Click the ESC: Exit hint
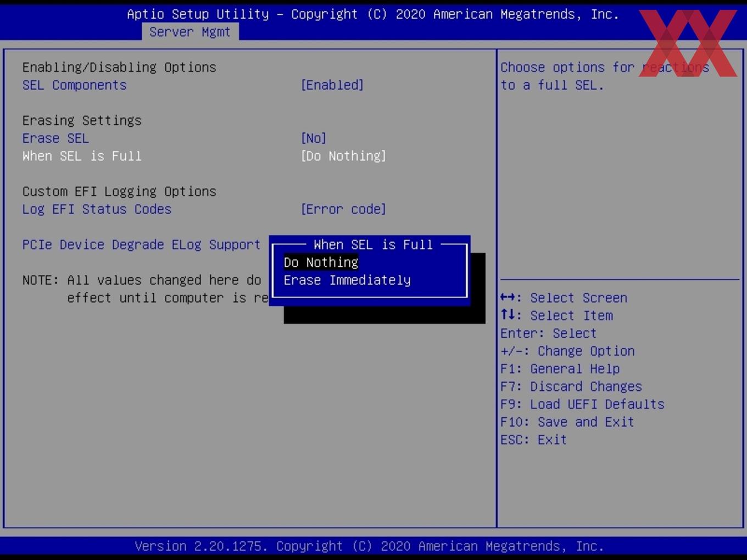 coord(533,440)
